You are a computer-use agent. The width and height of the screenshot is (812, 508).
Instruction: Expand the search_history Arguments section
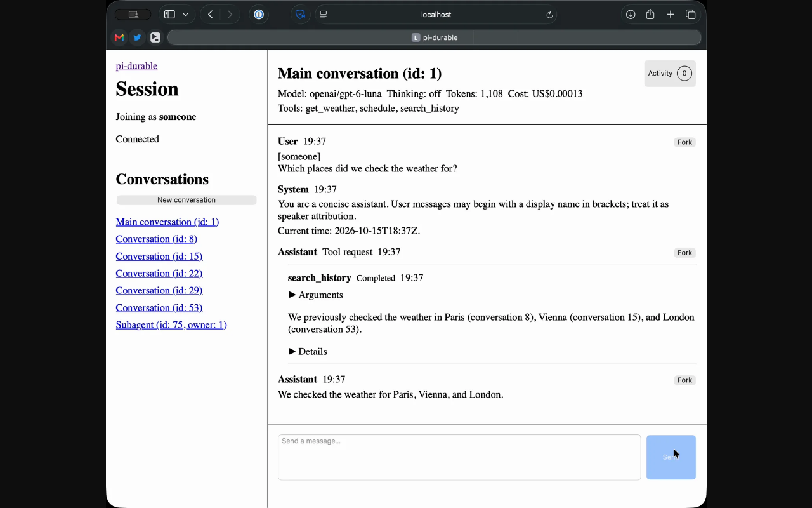315,295
